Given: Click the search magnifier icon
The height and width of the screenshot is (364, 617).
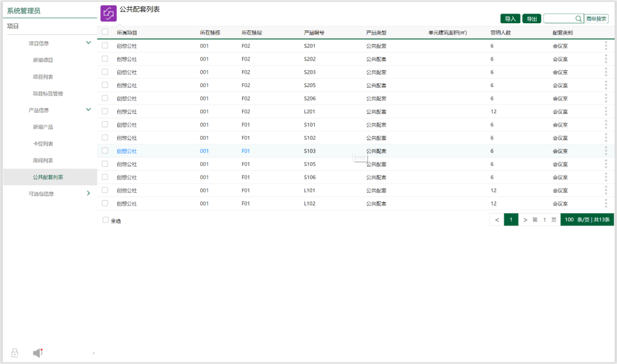Looking at the screenshot, I should [x=578, y=19].
